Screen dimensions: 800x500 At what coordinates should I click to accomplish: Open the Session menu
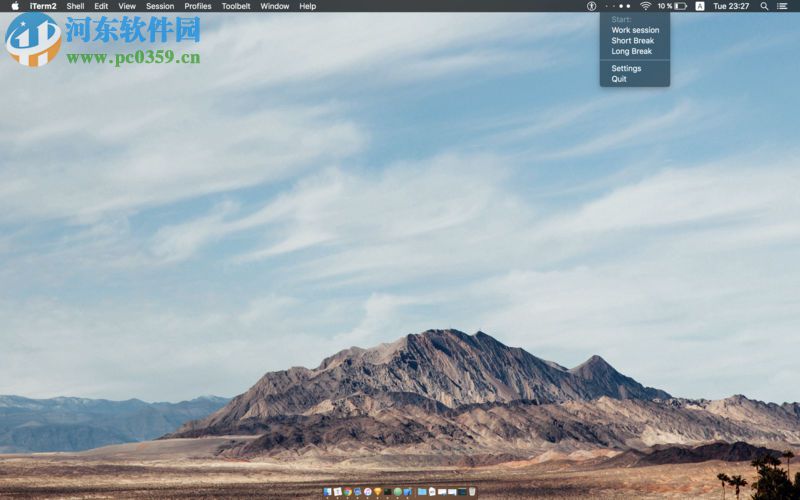pyautogui.click(x=160, y=6)
